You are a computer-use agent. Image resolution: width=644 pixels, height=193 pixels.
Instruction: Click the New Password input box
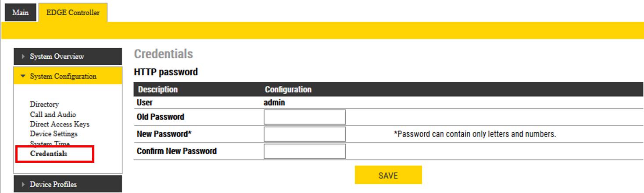click(x=304, y=134)
